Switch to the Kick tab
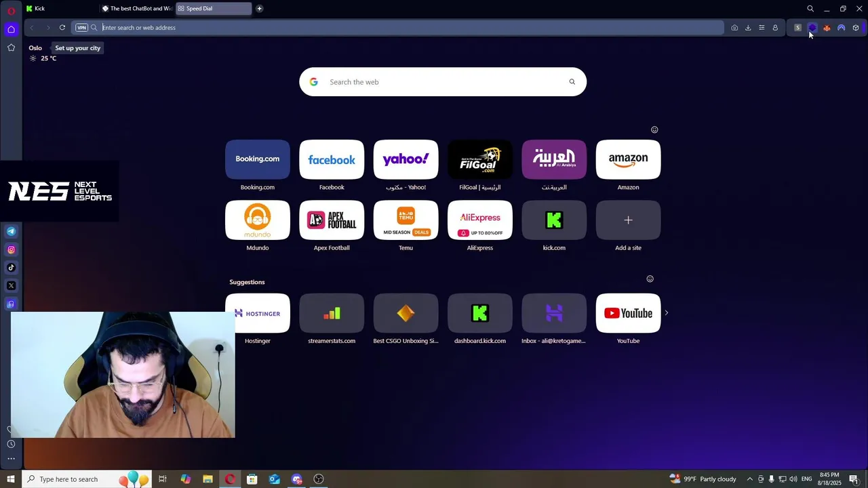The image size is (868, 488). pos(60,9)
